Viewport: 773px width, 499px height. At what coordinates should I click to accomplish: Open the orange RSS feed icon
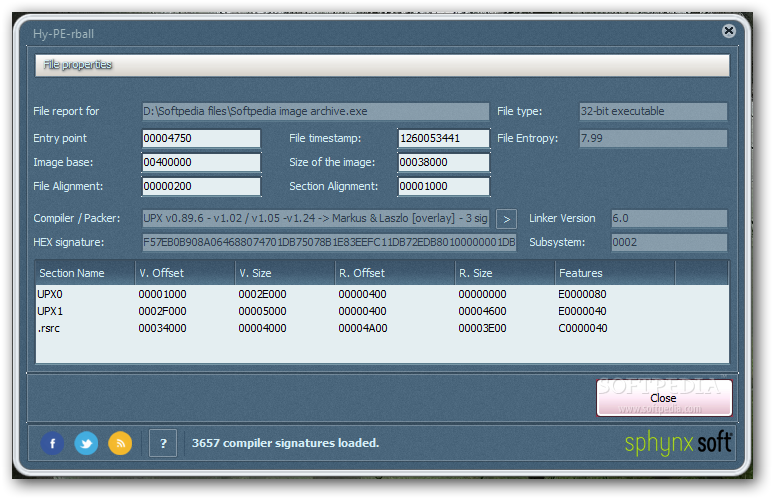click(120, 443)
